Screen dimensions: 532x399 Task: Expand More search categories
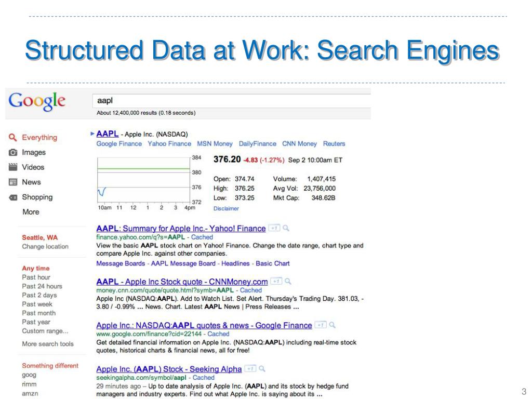31,212
